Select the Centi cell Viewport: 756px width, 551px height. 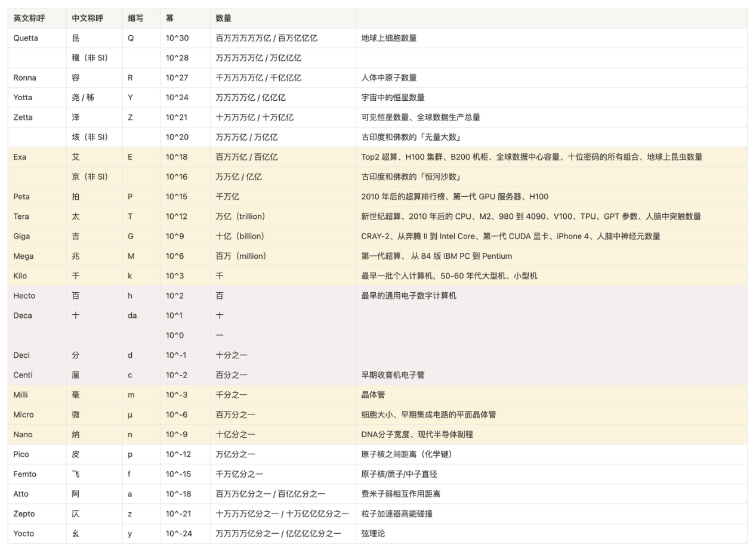(x=37, y=375)
